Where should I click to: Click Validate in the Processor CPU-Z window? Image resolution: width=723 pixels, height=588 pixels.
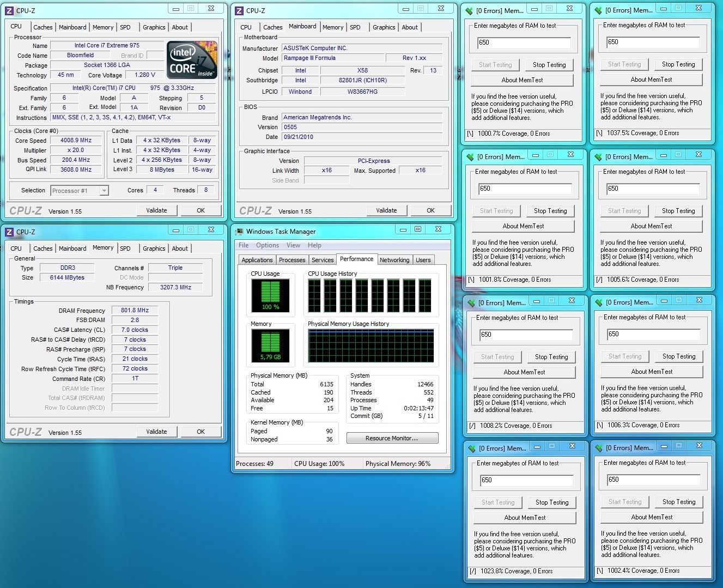pyautogui.click(x=156, y=210)
